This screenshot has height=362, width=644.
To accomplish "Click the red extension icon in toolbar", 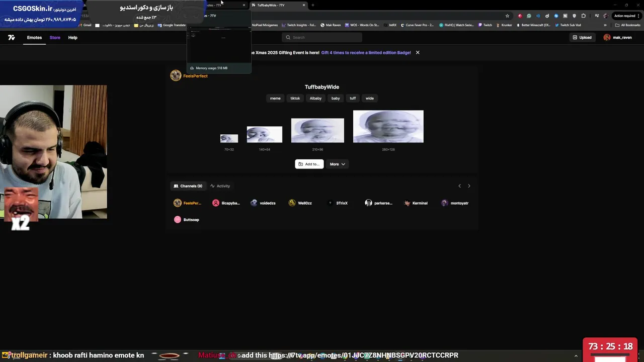I will [x=520, y=16].
